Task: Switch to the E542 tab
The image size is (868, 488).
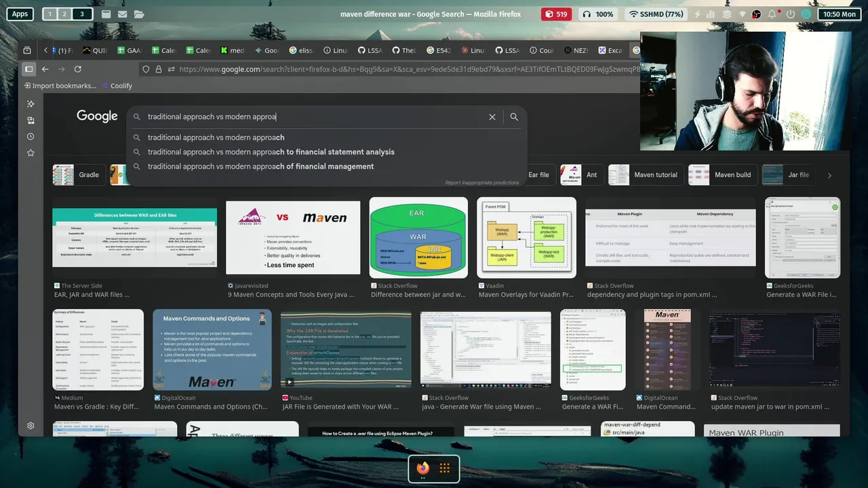Action: 439,50
